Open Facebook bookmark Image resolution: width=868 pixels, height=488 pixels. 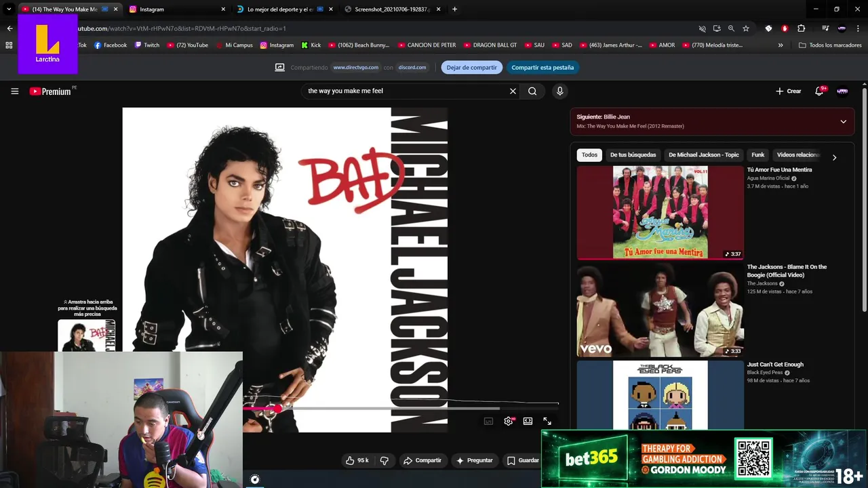[x=111, y=45]
